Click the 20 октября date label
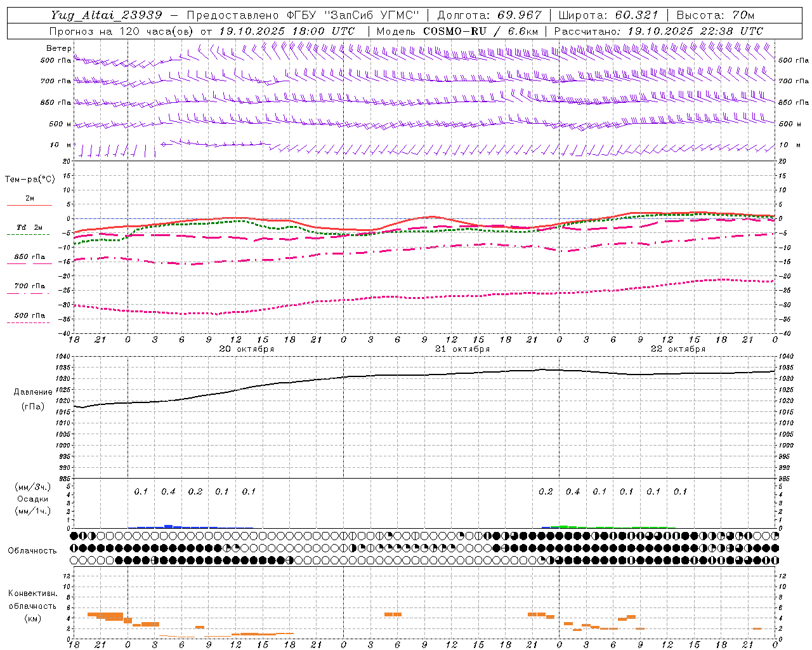 pyautogui.click(x=247, y=349)
